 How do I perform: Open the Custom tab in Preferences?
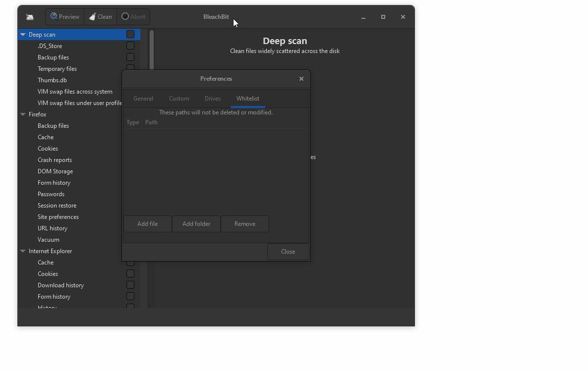coord(179,98)
